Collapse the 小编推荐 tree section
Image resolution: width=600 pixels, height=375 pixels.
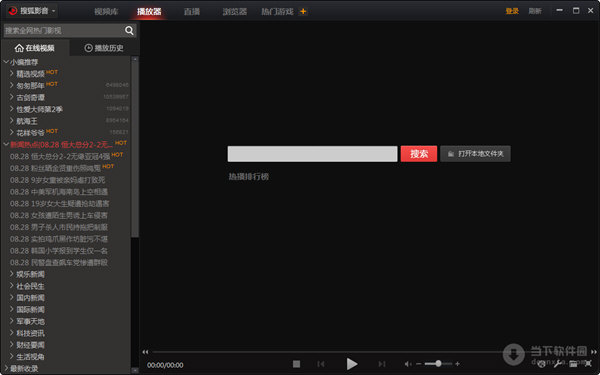6,62
